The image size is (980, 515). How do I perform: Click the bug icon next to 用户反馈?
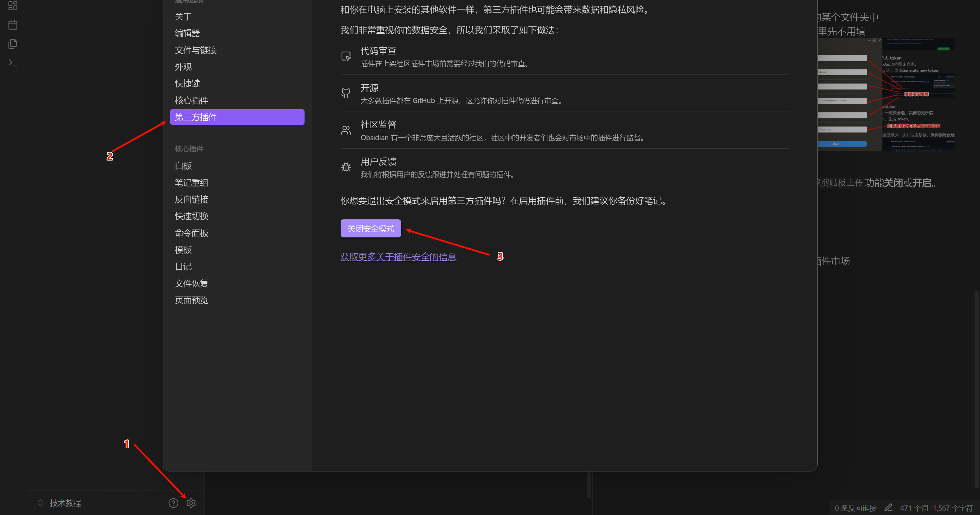point(346,167)
